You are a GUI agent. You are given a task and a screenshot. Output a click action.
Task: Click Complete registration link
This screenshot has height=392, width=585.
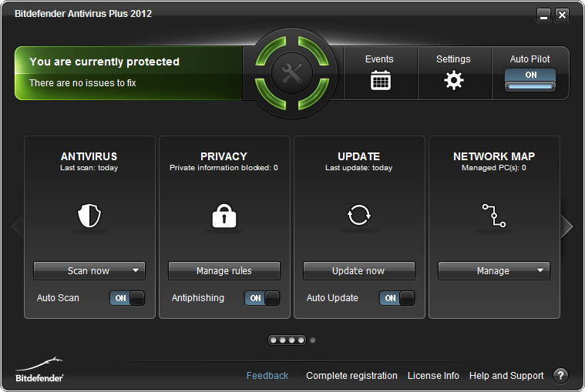(351, 376)
